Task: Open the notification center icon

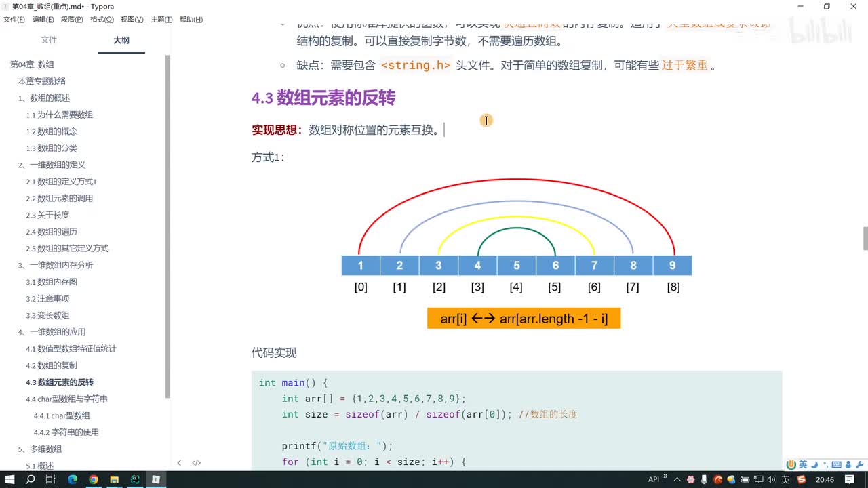Action: (x=850, y=479)
